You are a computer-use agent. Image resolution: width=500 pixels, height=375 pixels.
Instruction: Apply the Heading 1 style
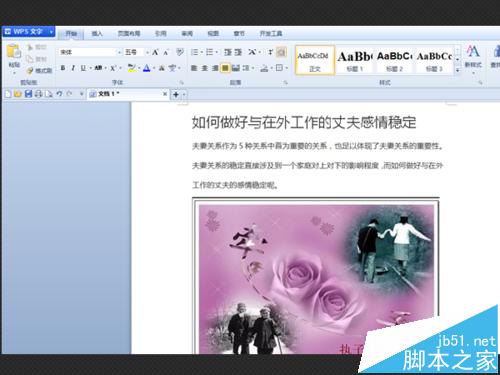(x=355, y=60)
